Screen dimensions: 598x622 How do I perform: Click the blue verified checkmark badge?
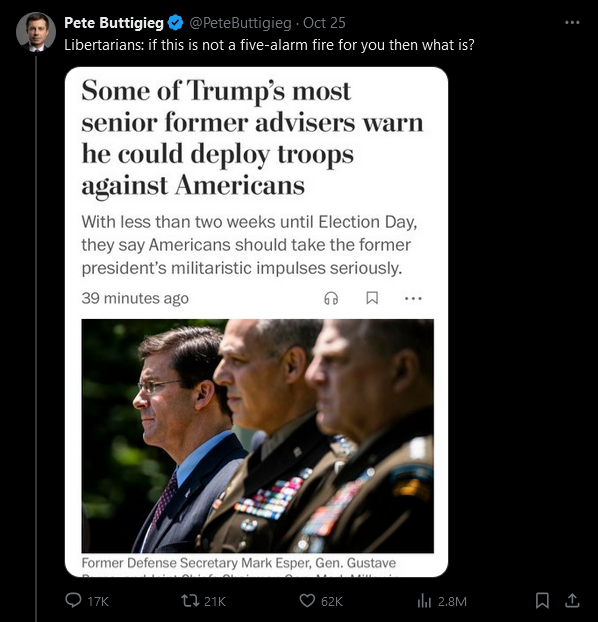pos(175,23)
